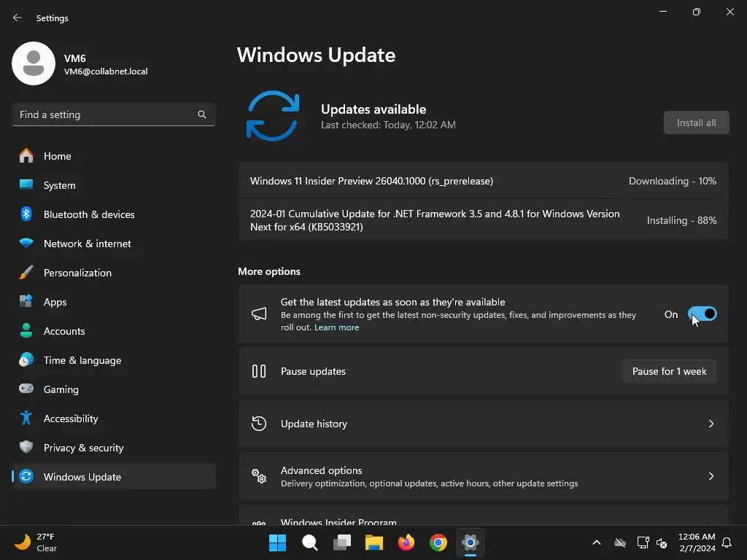Click 'Downloading - 10%' status text
747x560 pixels.
(x=672, y=181)
